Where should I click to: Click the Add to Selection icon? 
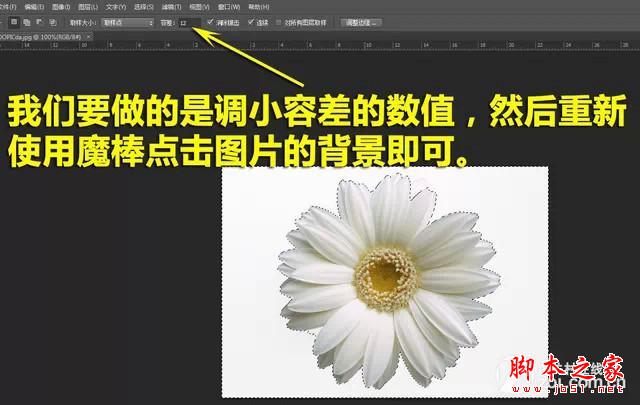[x=28, y=21]
